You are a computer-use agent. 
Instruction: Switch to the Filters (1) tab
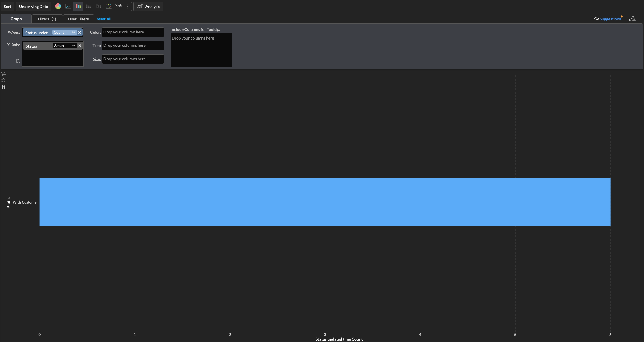coord(47,19)
